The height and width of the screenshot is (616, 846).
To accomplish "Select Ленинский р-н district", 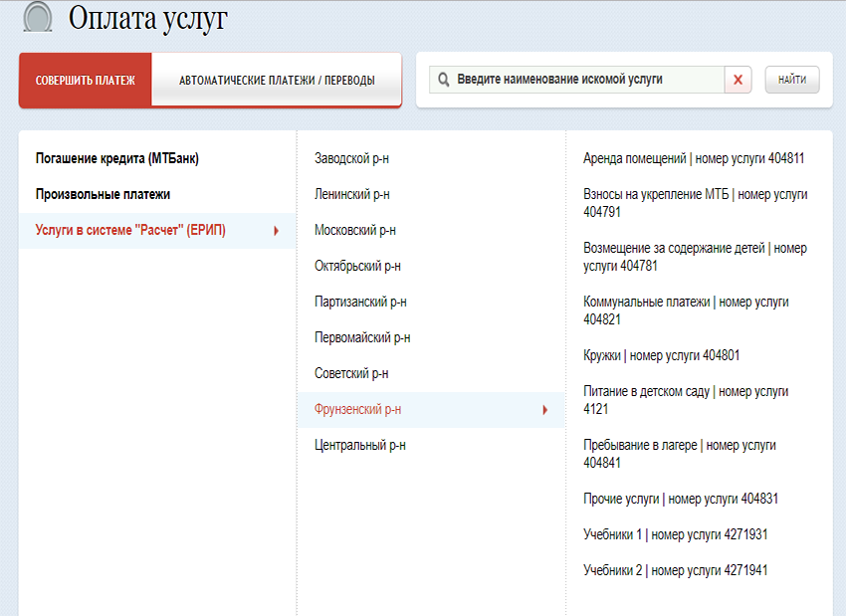I will (351, 194).
